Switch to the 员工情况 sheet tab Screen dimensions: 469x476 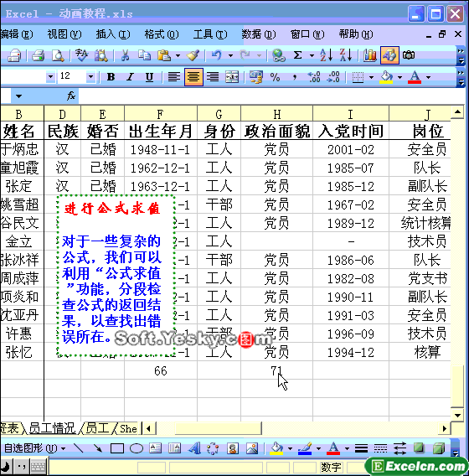click(52, 428)
